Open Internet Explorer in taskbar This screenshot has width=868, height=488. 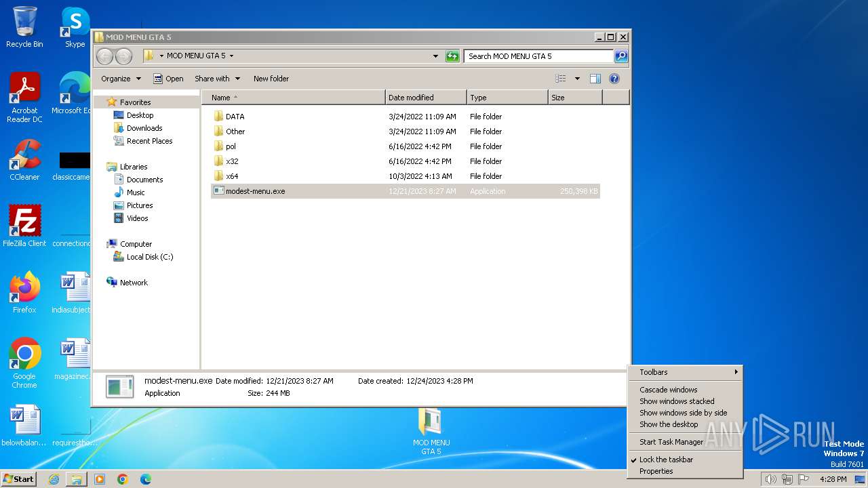coord(54,479)
